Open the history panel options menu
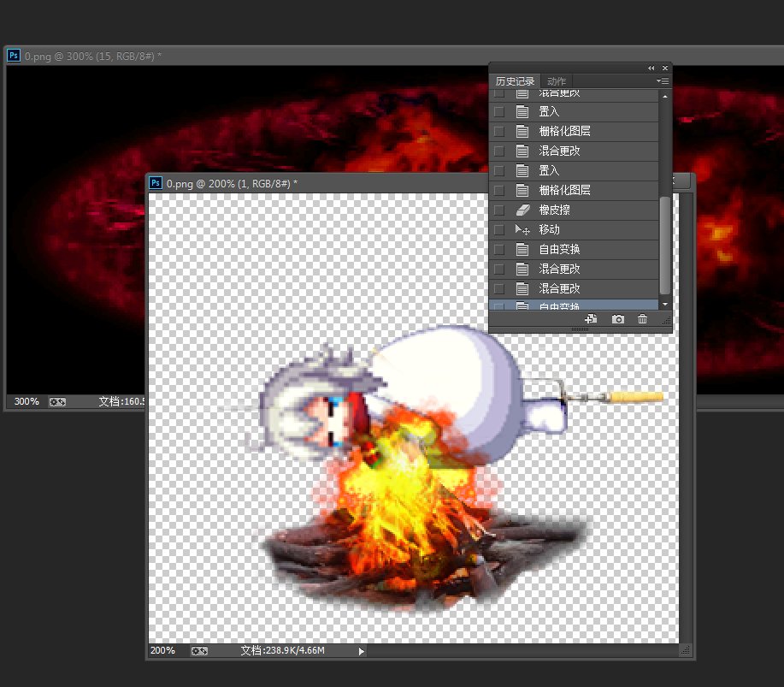The height and width of the screenshot is (687, 784). [x=663, y=80]
